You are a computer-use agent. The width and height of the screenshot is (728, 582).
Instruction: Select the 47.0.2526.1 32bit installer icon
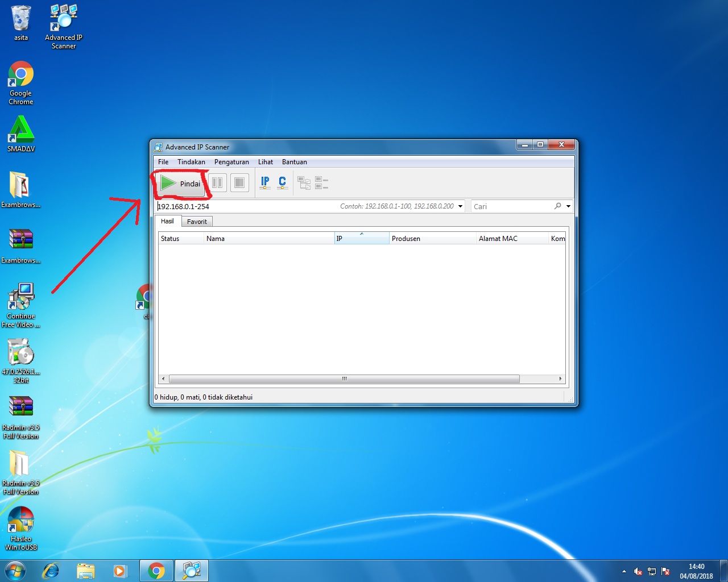coord(21,360)
